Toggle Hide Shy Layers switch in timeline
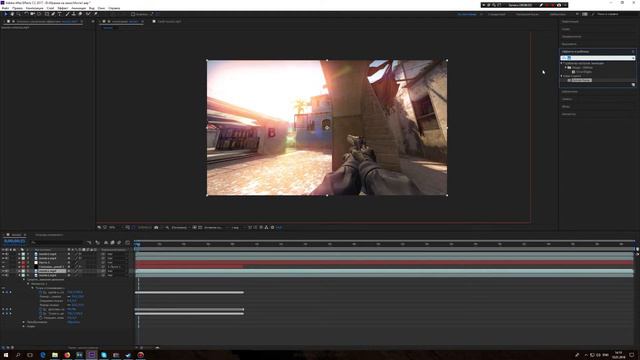The width and height of the screenshot is (640, 360). click(x=106, y=242)
